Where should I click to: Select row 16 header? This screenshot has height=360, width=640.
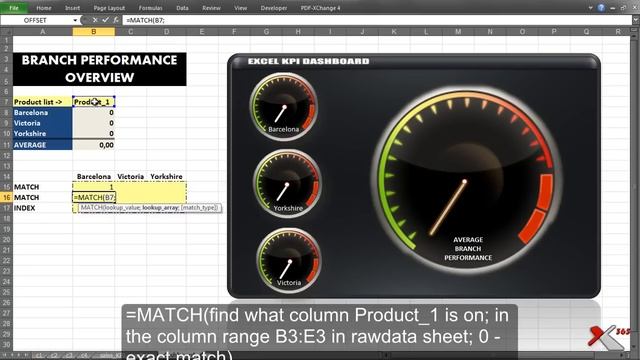(x=7, y=197)
